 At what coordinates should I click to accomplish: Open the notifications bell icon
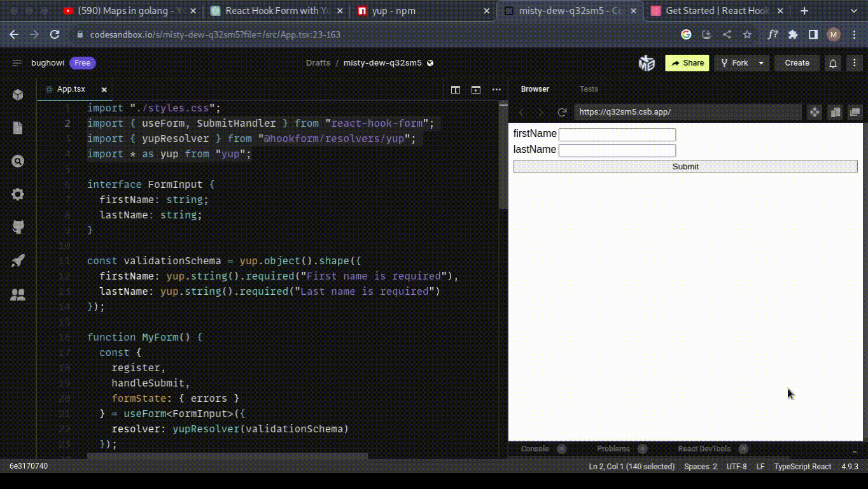(832, 63)
